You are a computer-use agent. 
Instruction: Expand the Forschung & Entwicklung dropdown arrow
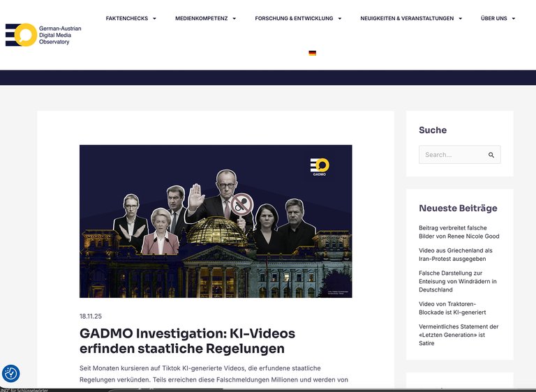pos(339,18)
